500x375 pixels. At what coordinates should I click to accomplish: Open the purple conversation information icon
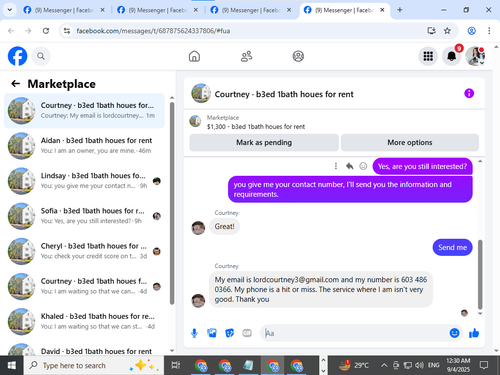(x=469, y=93)
